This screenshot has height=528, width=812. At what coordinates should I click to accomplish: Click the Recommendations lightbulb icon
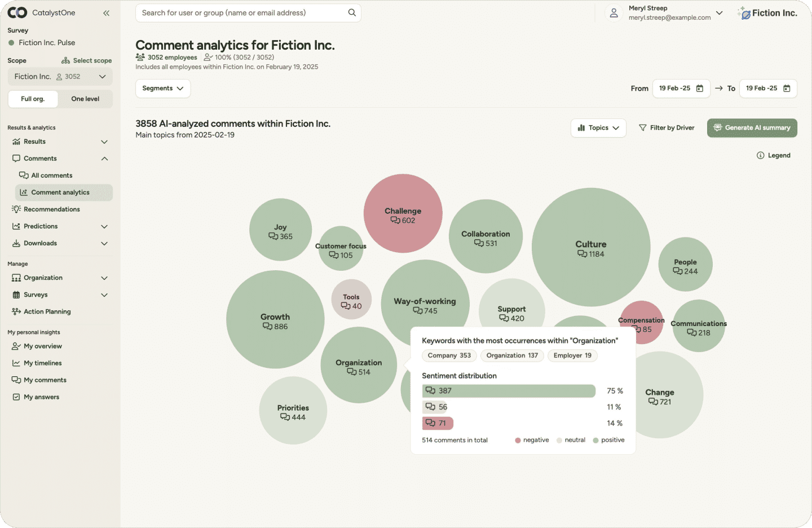click(x=16, y=209)
